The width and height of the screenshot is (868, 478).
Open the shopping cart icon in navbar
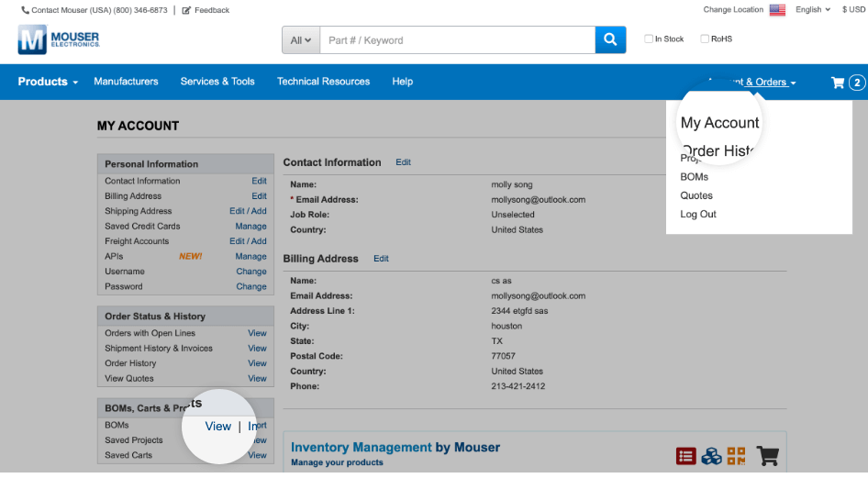(838, 83)
